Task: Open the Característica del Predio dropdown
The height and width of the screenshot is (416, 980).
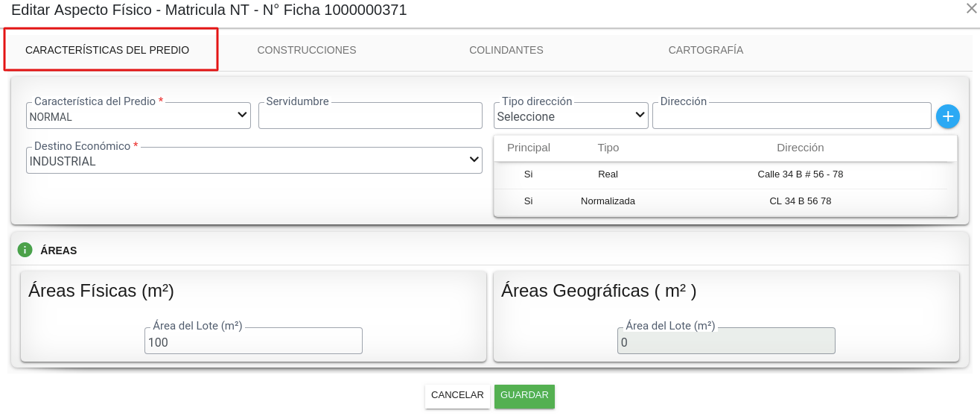Action: click(139, 116)
